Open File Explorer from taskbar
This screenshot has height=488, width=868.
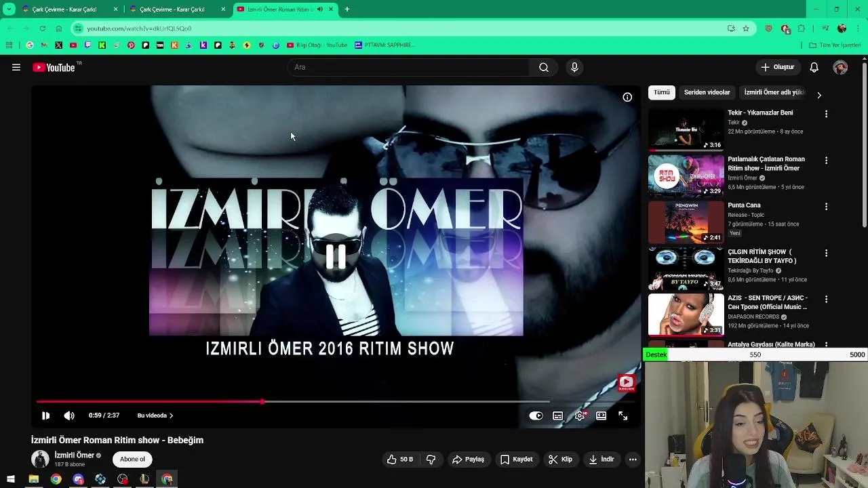click(33, 479)
